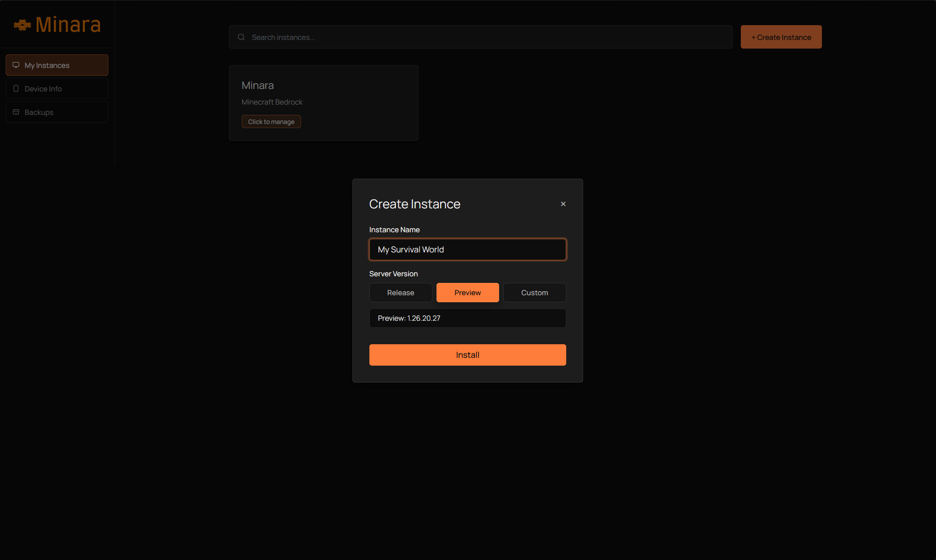The width and height of the screenshot is (936, 560).
Task: Click the 'Minecraft Bedrock' subtitle text
Action: tap(272, 102)
